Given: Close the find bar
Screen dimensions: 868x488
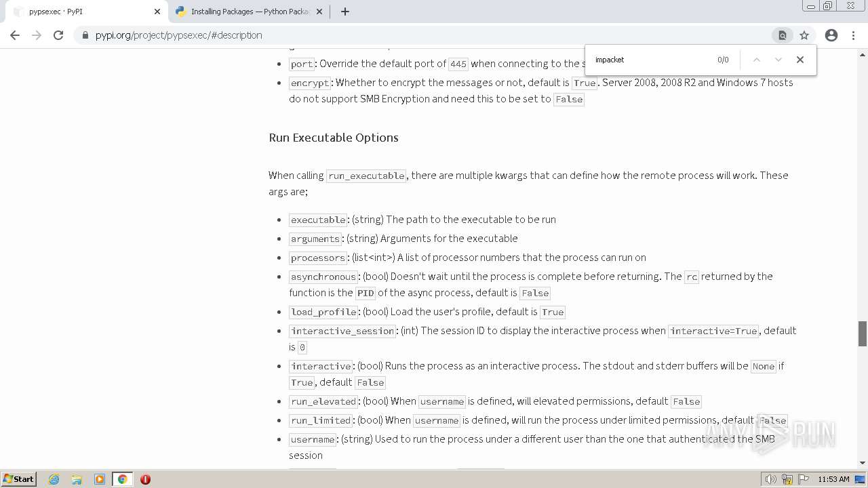Looking at the screenshot, I should (800, 60).
